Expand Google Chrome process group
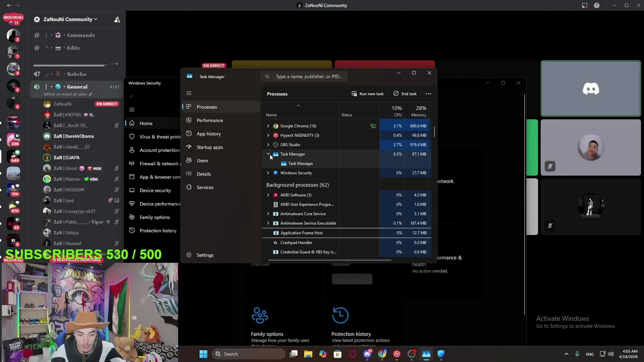 (268, 126)
